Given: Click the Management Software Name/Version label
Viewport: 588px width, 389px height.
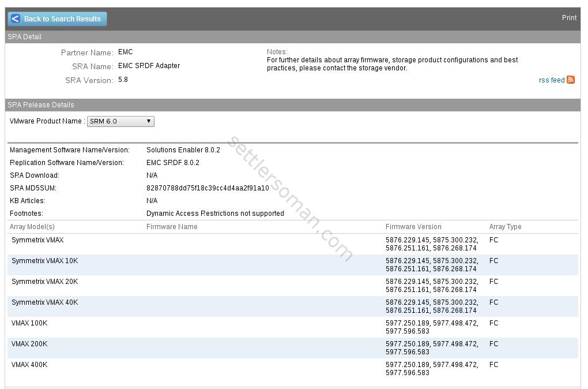Looking at the screenshot, I should tap(70, 150).
